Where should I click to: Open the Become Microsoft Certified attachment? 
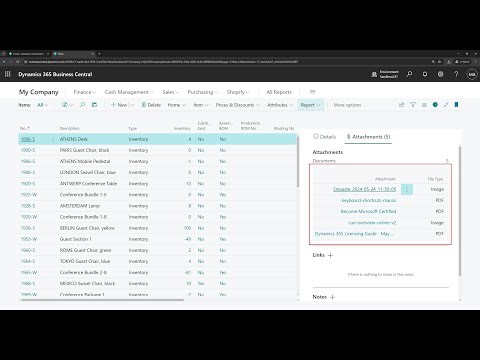pyautogui.click(x=368, y=211)
